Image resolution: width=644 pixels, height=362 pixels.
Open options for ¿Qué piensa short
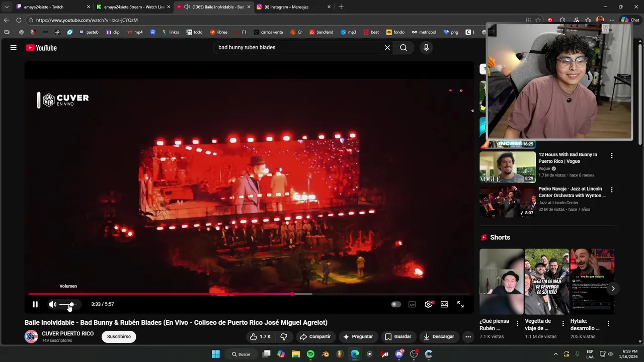[518, 324]
